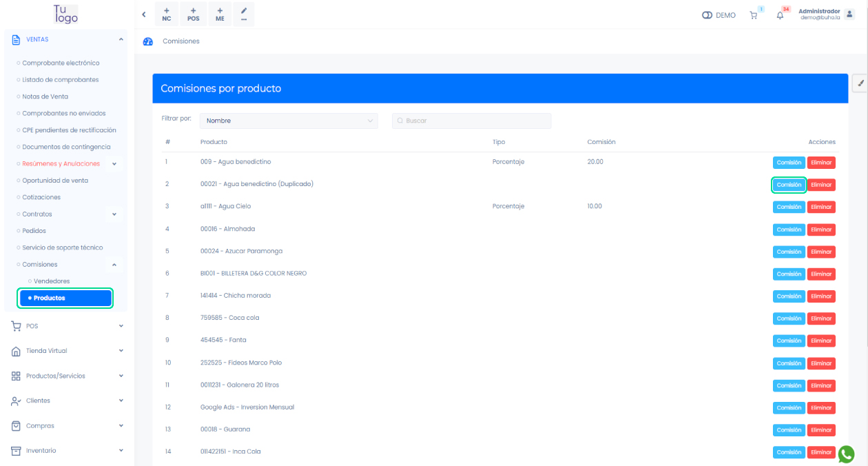Open the WhatsApp chat bubble
868x466 pixels.
[x=846, y=454]
